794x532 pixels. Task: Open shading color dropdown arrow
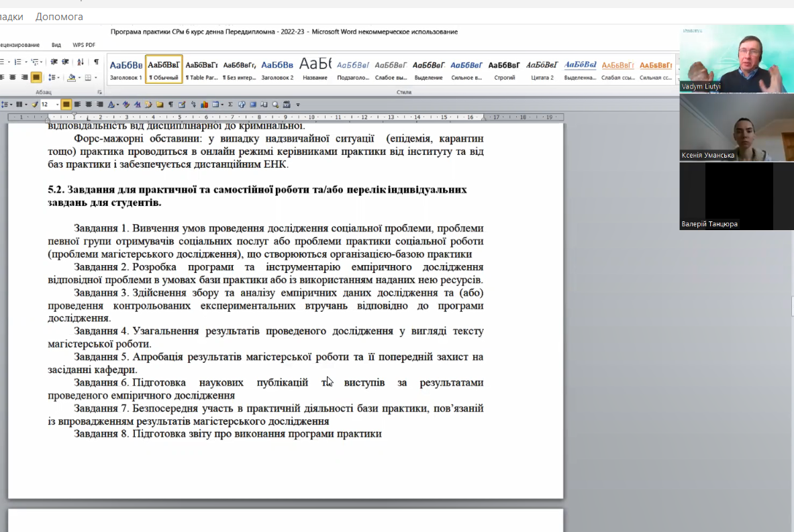(x=79, y=77)
